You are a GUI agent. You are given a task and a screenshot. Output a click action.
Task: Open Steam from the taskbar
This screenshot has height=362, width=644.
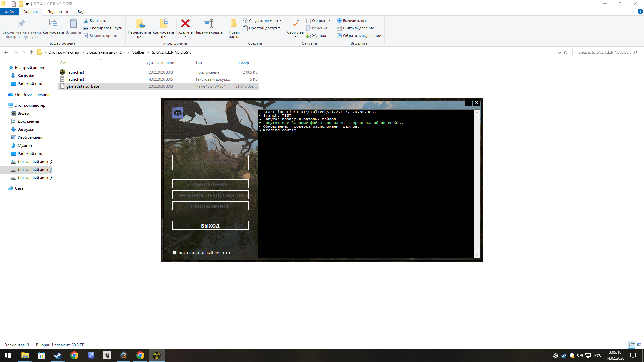click(x=58, y=355)
